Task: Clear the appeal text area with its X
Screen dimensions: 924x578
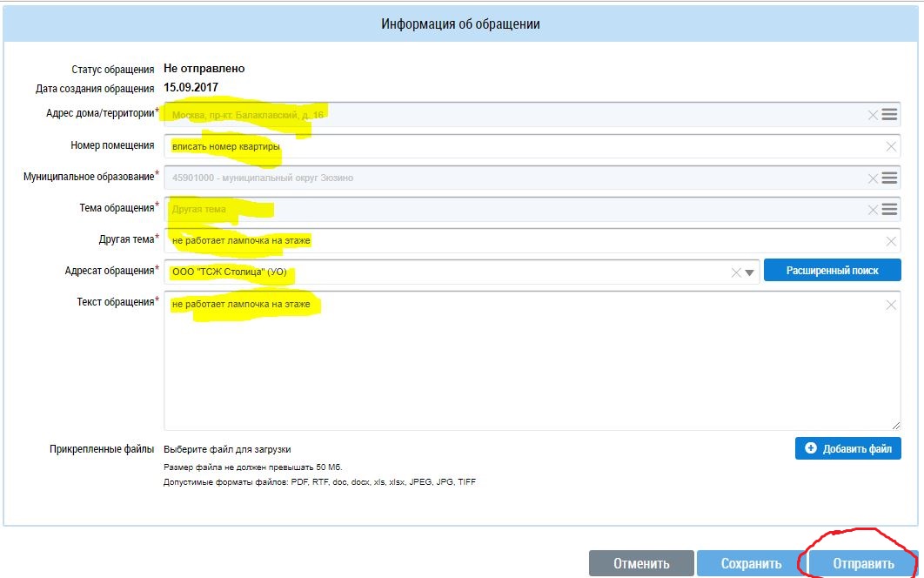Action: tap(891, 305)
